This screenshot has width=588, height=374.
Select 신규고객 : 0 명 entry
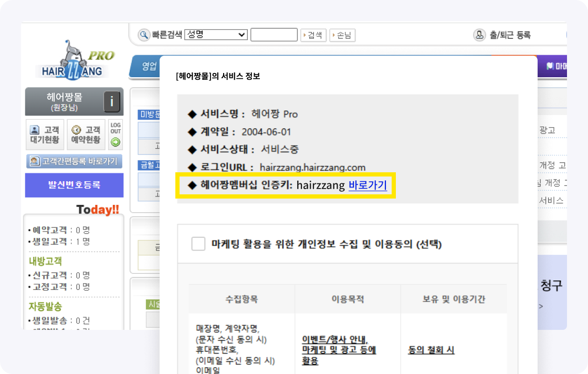point(59,275)
